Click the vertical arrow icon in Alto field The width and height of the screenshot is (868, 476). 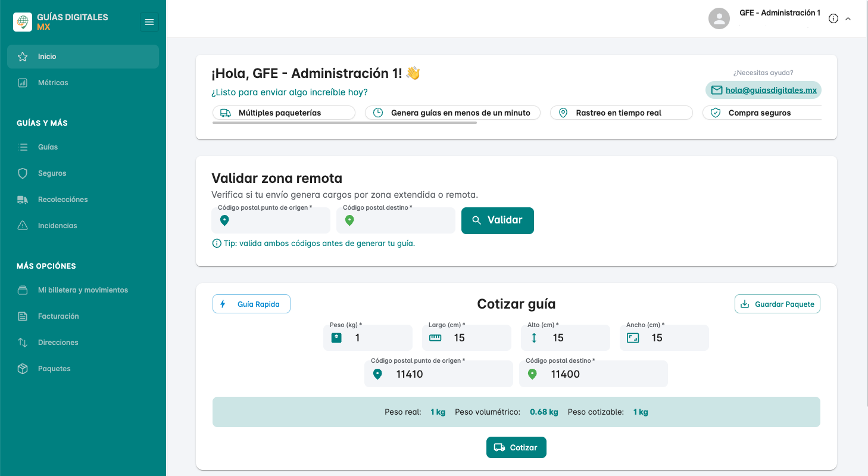pyautogui.click(x=534, y=338)
